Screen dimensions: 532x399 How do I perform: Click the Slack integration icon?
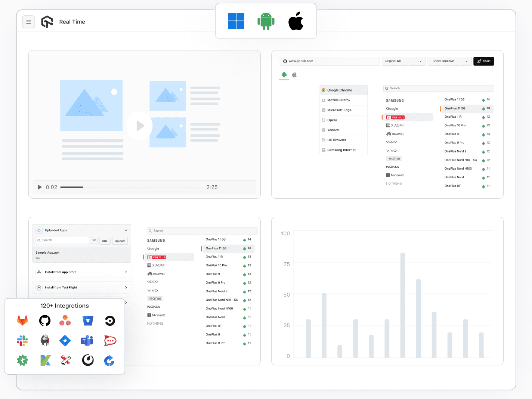(x=22, y=341)
